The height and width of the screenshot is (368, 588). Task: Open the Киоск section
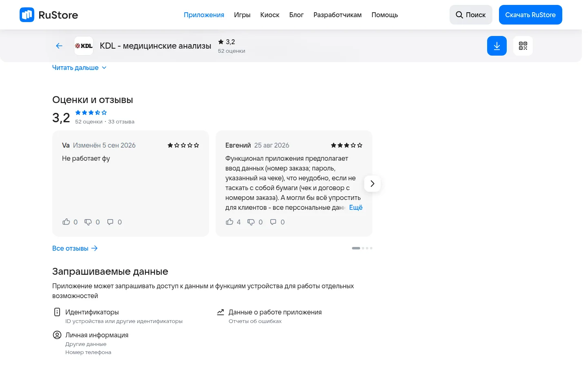(270, 15)
